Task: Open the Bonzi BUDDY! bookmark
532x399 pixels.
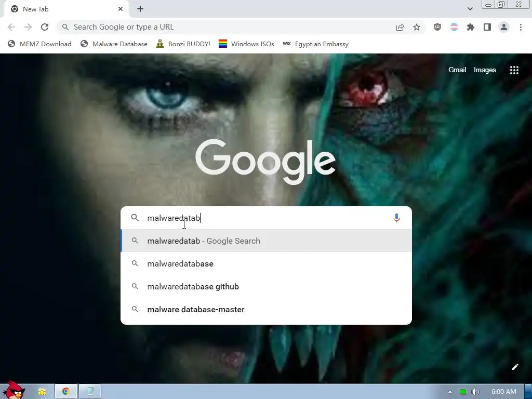Action: (183, 44)
